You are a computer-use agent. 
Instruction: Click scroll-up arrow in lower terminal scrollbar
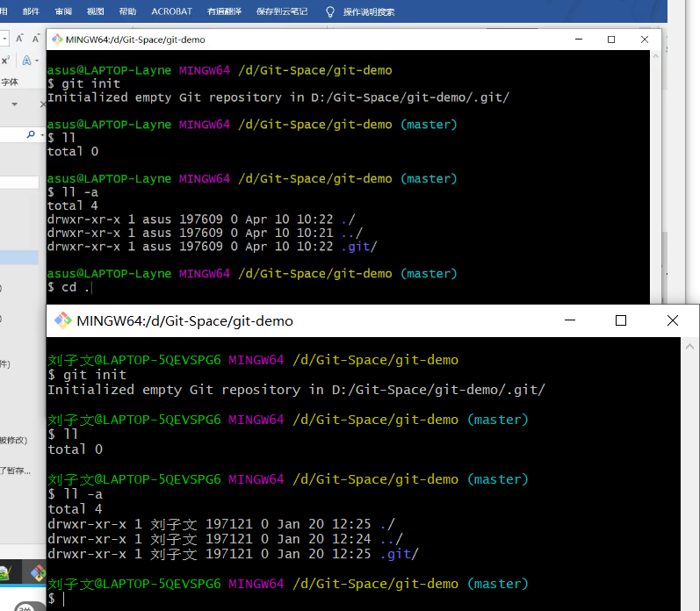click(689, 347)
